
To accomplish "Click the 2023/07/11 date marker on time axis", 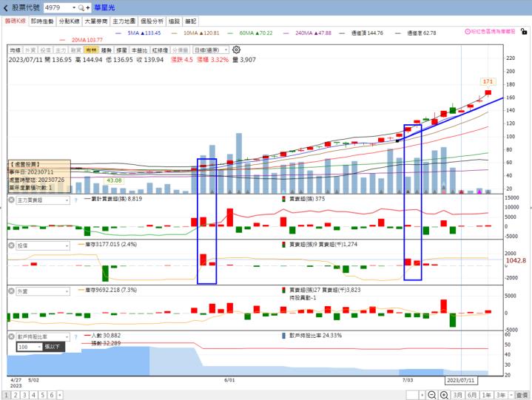I will click(x=461, y=380).
